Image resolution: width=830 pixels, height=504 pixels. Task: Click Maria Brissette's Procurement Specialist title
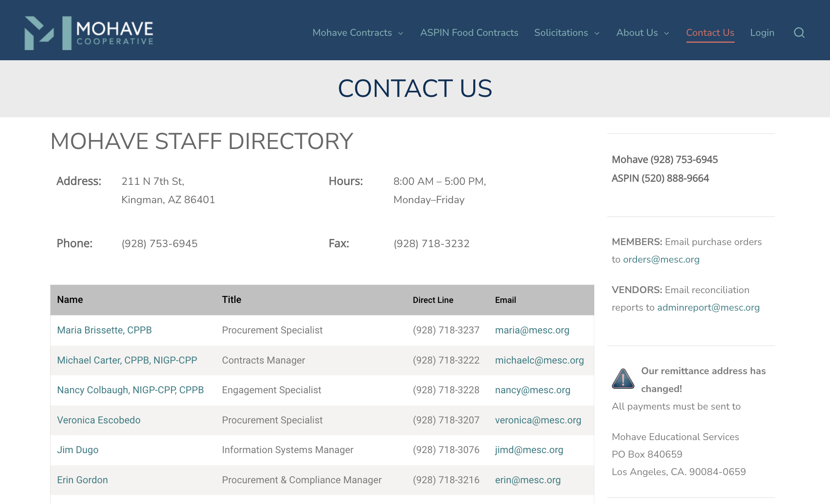(x=272, y=330)
